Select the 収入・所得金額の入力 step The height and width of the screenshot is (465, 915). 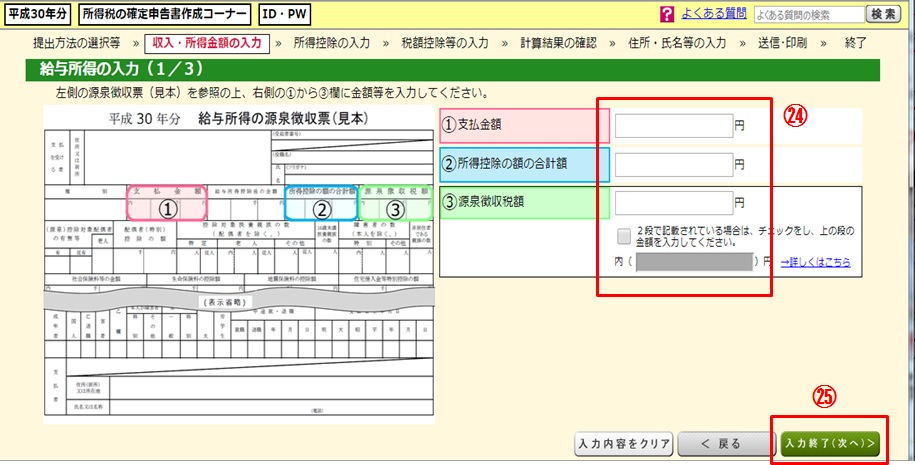point(207,43)
